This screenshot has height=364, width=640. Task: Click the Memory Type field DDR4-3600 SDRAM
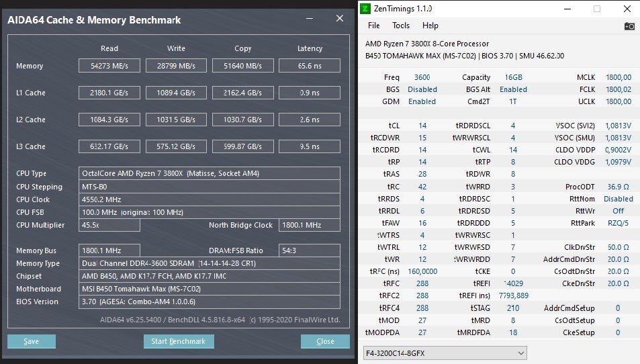point(210,263)
